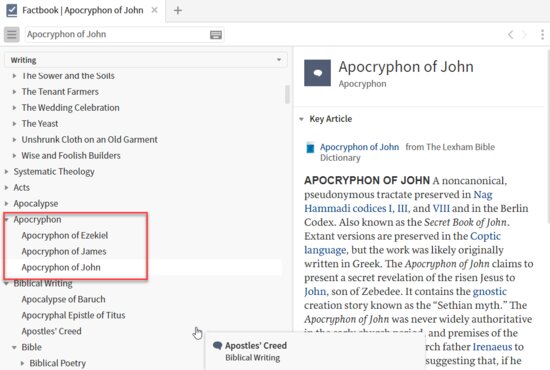The image size is (550, 370).
Task: Follow the Irenaeus link
Action: point(492,347)
